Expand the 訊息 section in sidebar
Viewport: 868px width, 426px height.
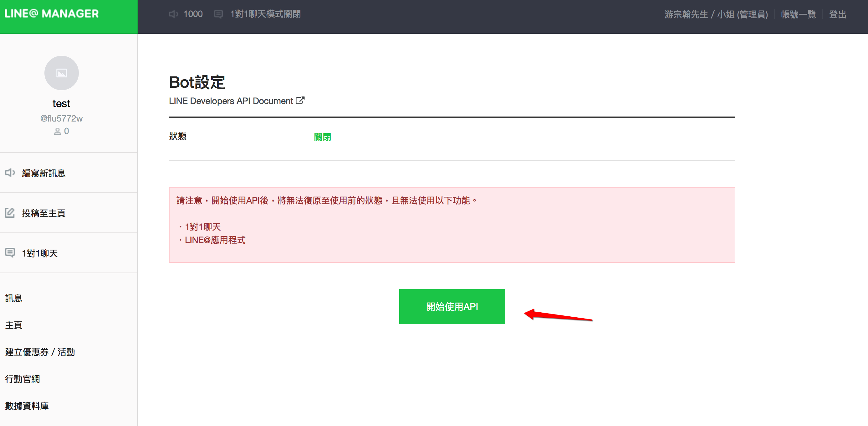[x=14, y=298]
